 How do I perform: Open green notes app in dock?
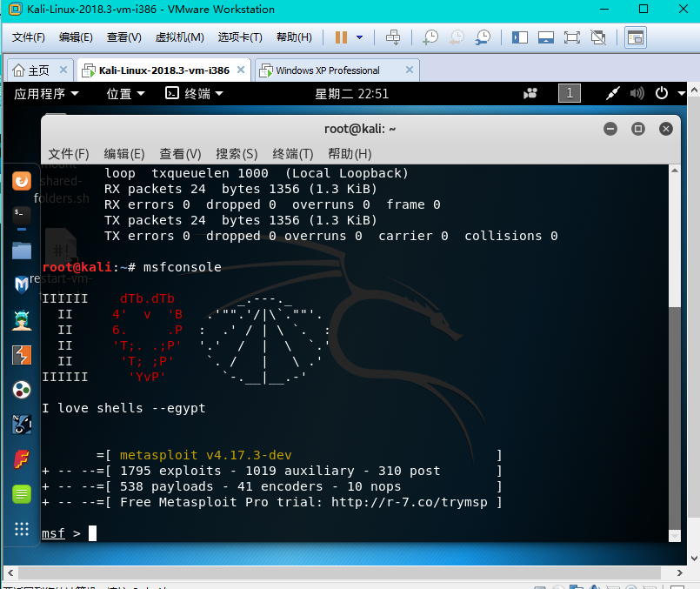click(x=22, y=494)
